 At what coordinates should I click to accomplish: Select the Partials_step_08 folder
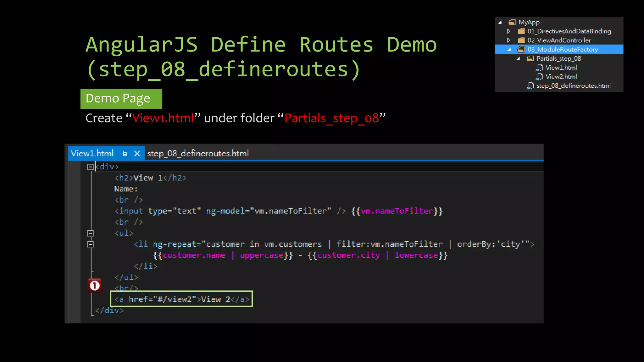point(559,58)
